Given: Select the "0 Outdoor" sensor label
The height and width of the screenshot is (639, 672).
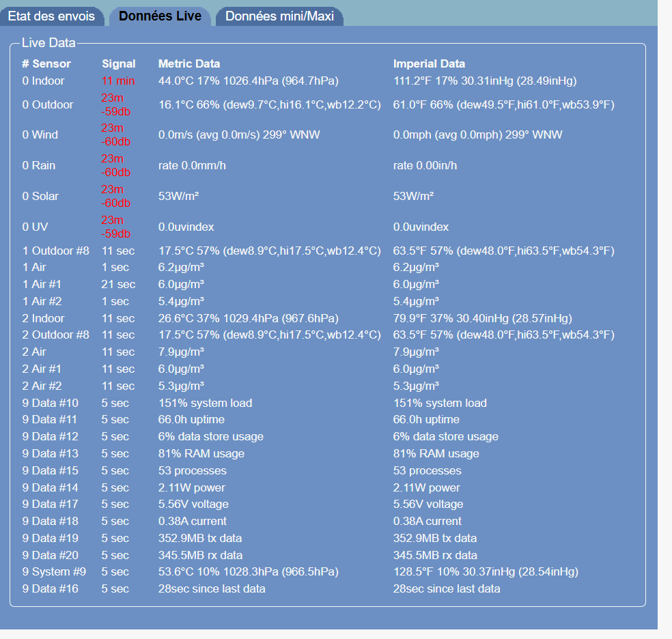Looking at the screenshot, I should point(48,105).
